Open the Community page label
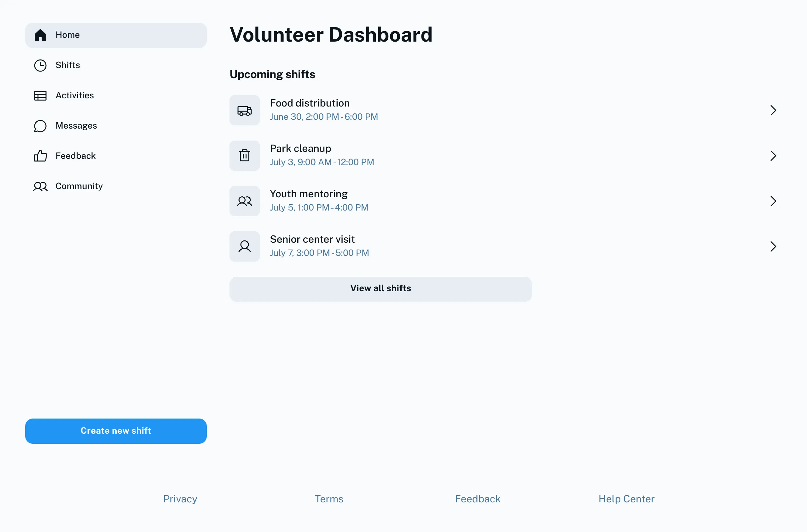 (79, 186)
